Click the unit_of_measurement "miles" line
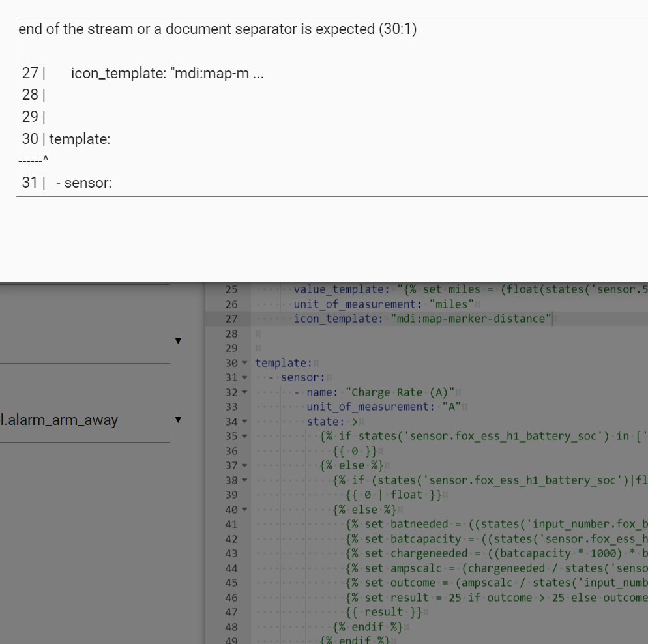 point(385,304)
